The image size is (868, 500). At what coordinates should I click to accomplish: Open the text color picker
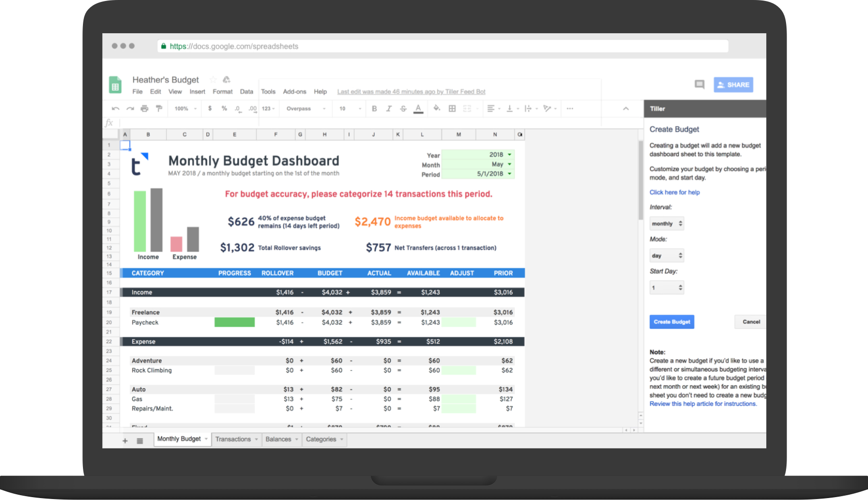pyautogui.click(x=418, y=109)
